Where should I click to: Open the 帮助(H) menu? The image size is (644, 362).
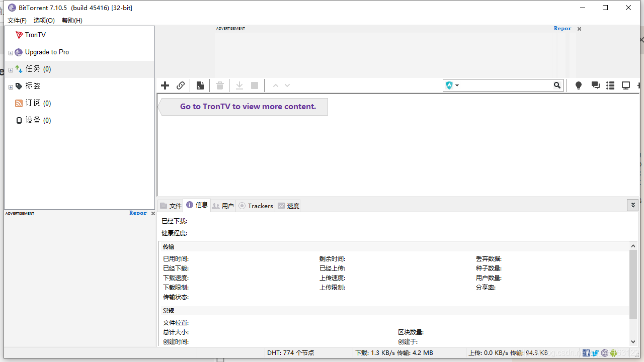72,21
